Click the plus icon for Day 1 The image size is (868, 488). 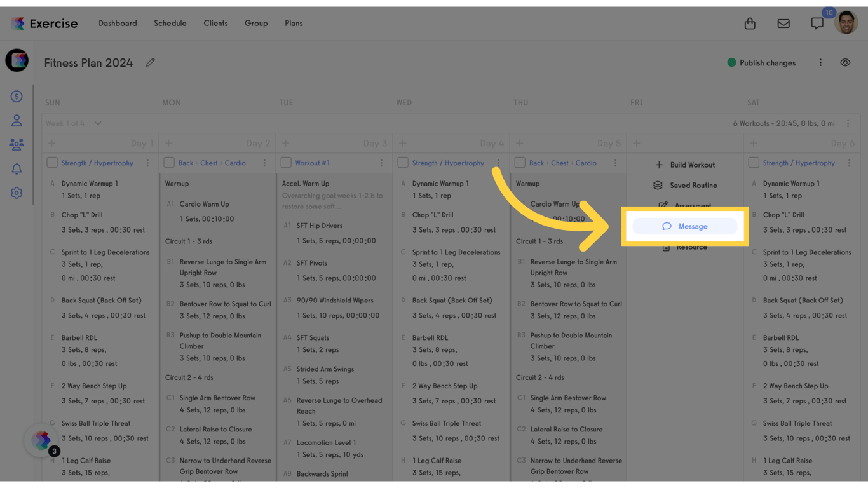pyautogui.click(x=52, y=143)
